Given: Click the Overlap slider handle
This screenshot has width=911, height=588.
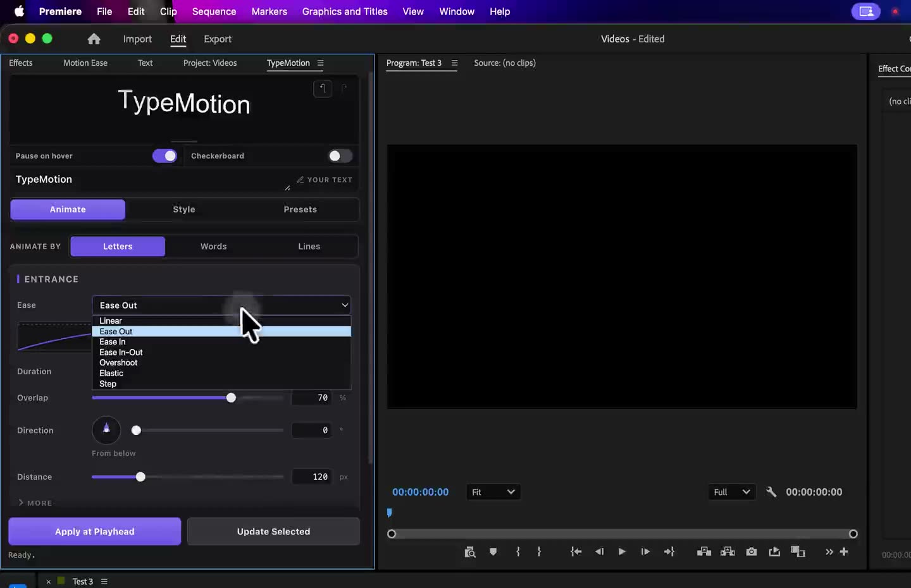Looking at the screenshot, I should (x=231, y=398).
